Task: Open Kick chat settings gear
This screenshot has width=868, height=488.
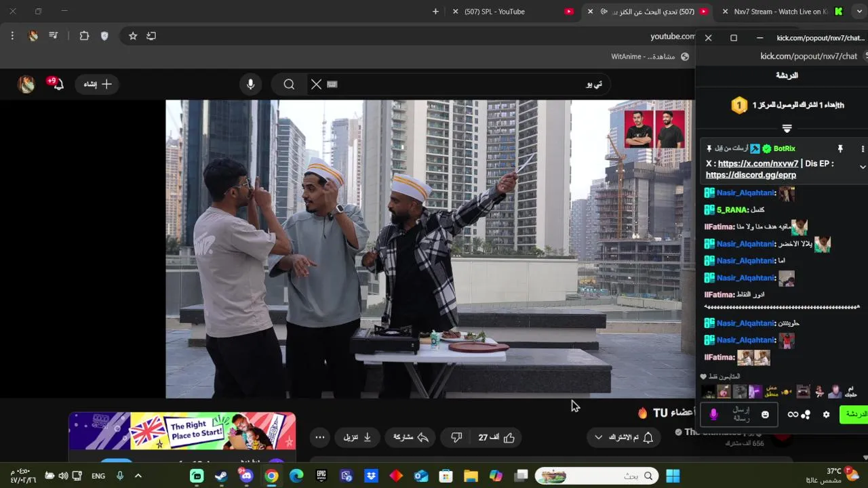Action: tap(826, 414)
